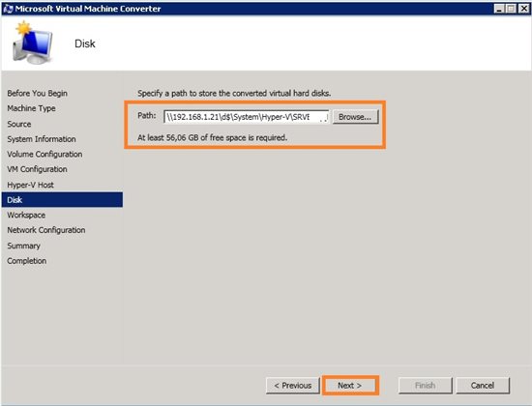
Task: Click into the Path input field
Action: (x=246, y=117)
